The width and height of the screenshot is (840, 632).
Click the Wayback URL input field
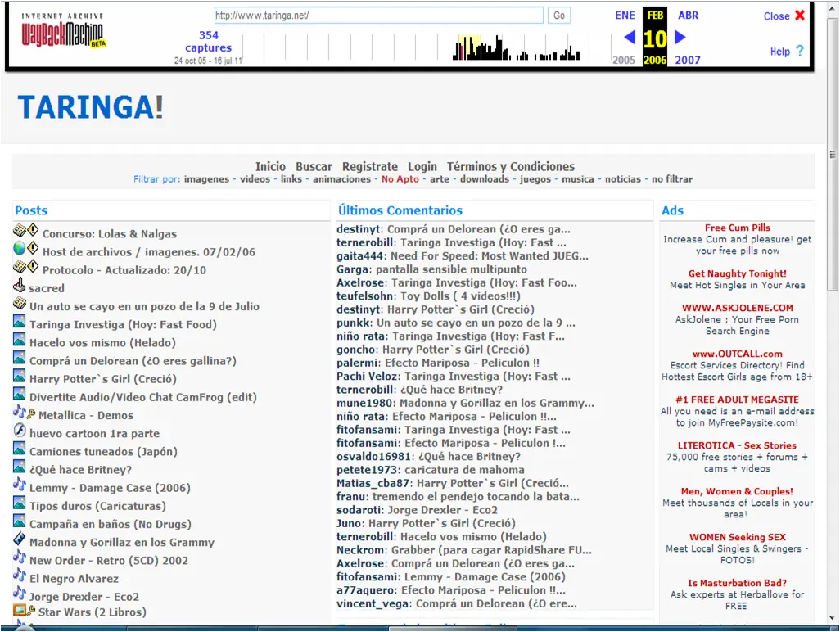(x=379, y=16)
